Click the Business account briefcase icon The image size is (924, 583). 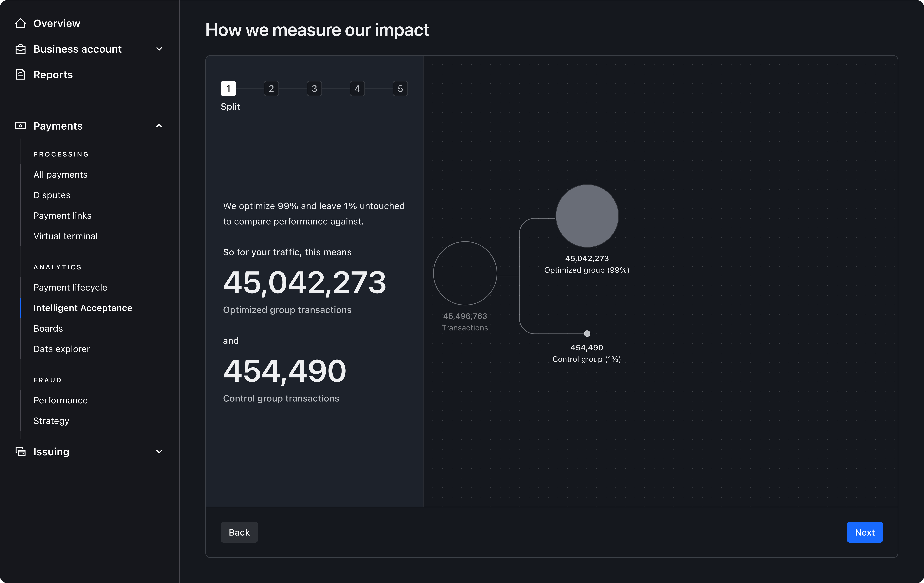click(x=20, y=49)
